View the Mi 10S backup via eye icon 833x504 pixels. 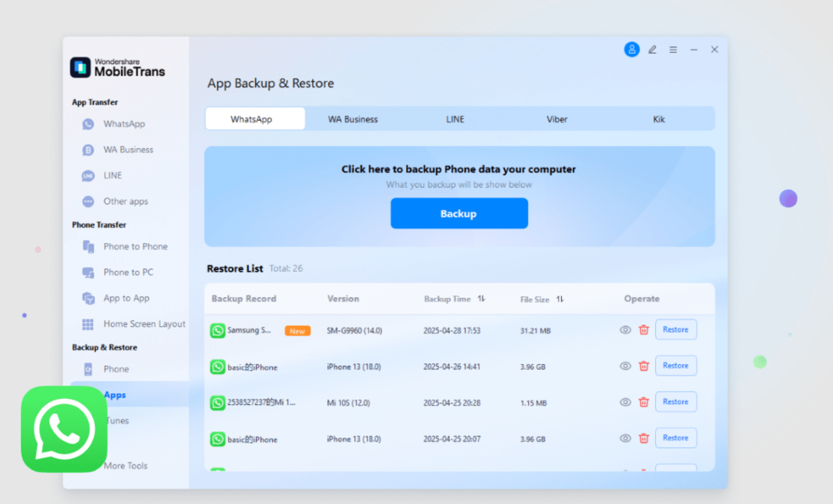[625, 402]
